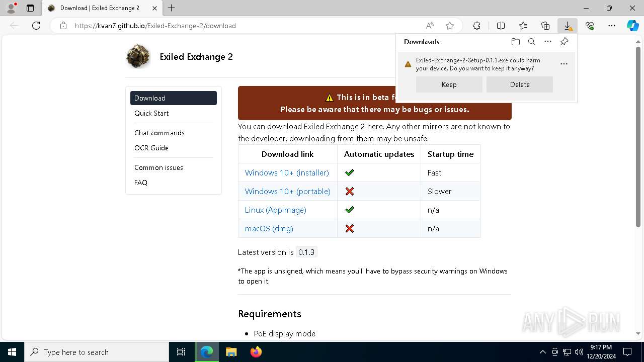Open the Extensions puzzle icon

point(476,26)
